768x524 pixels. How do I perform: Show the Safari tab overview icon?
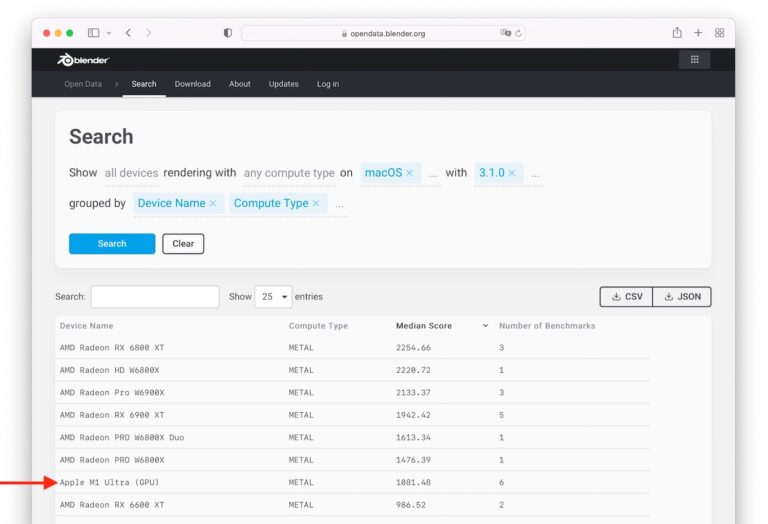pos(719,33)
